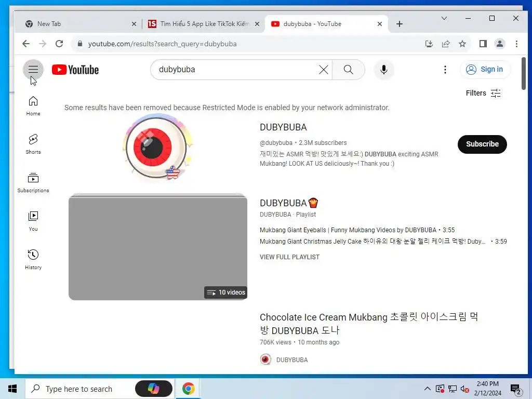This screenshot has height=399, width=532.
Task: Open the search Filters panel
Action: [x=483, y=93]
